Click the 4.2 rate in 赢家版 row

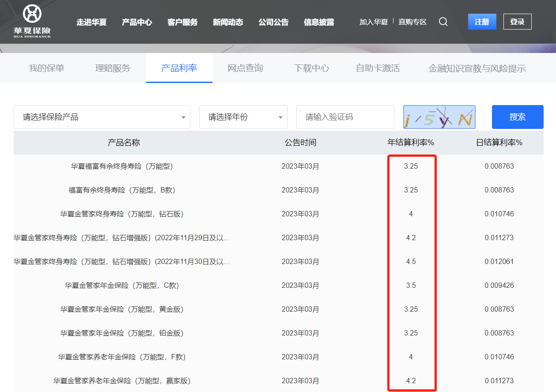(x=411, y=381)
